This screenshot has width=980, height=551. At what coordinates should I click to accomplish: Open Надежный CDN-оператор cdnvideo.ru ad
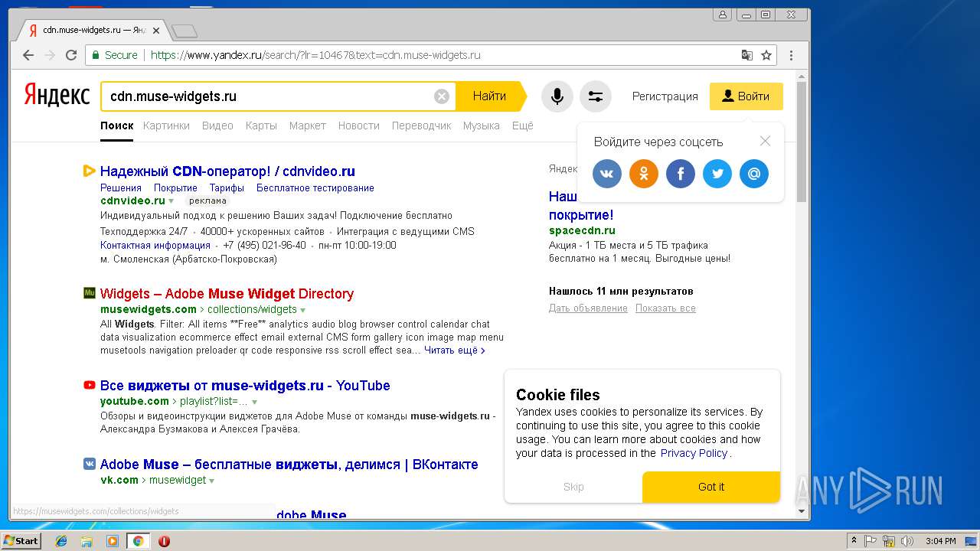[227, 171]
